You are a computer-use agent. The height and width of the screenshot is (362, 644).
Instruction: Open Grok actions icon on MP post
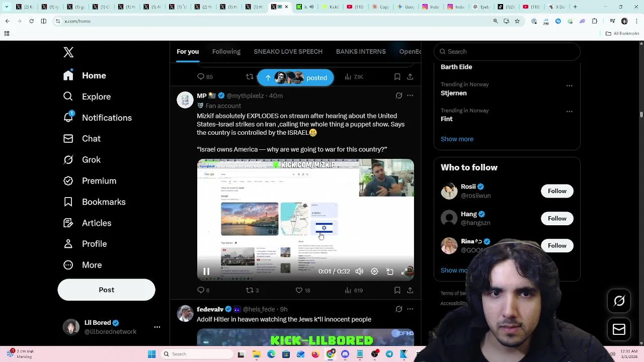click(x=398, y=96)
